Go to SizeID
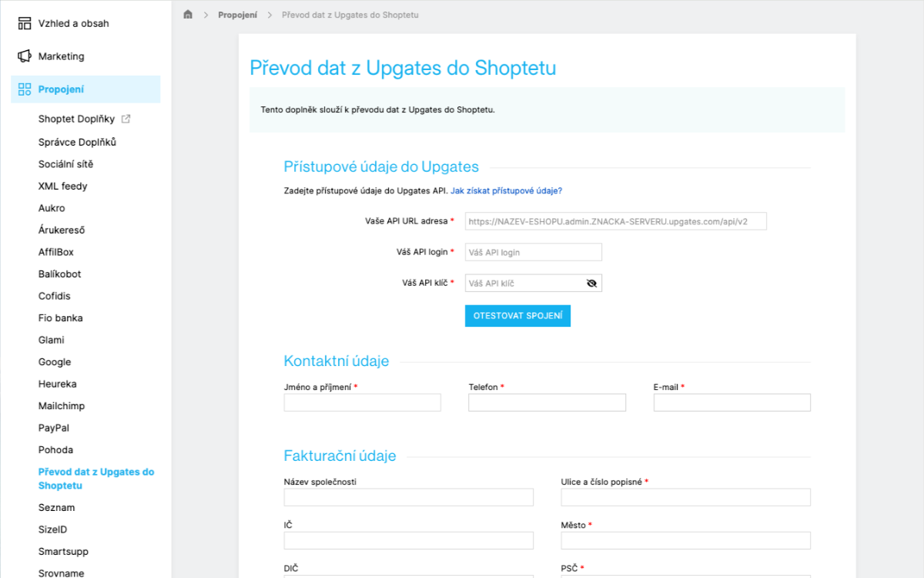Image resolution: width=924 pixels, height=578 pixels. pyautogui.click(x=53, y=529)
